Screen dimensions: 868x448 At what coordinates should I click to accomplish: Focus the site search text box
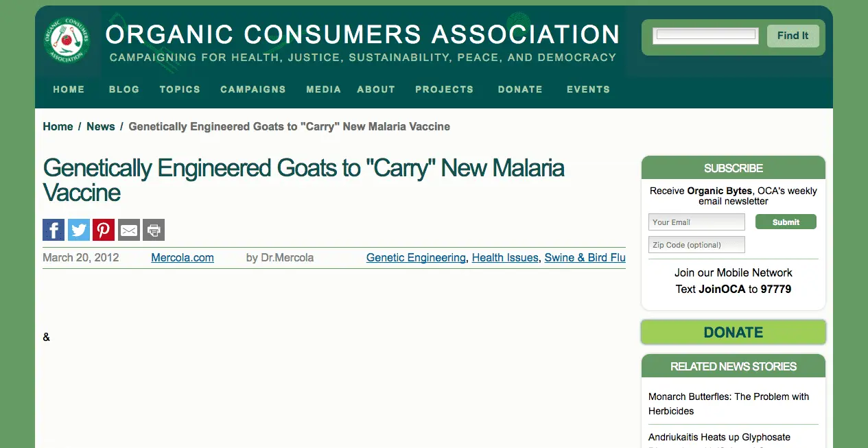point(705,36)
